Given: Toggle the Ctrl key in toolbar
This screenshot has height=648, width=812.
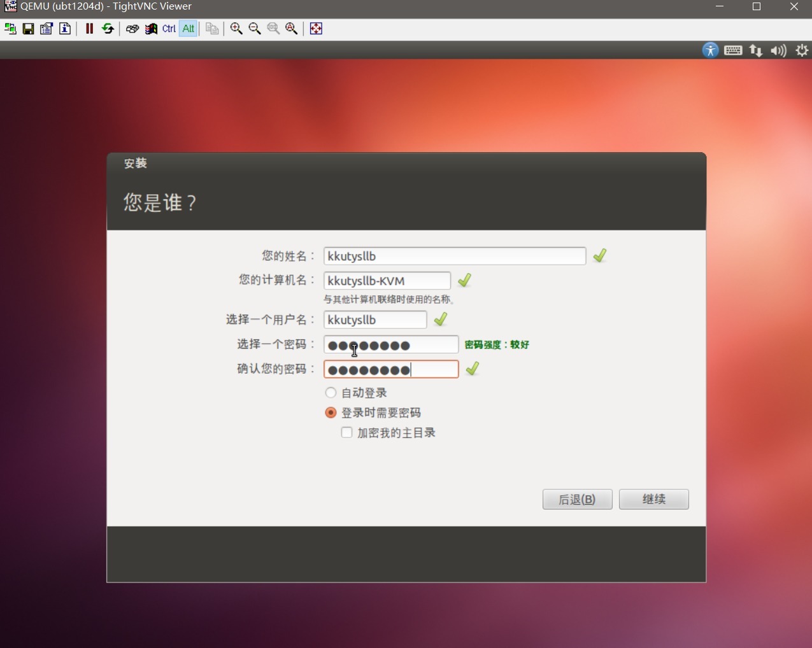Looking at the screenshot, I should tap(169, 29).
